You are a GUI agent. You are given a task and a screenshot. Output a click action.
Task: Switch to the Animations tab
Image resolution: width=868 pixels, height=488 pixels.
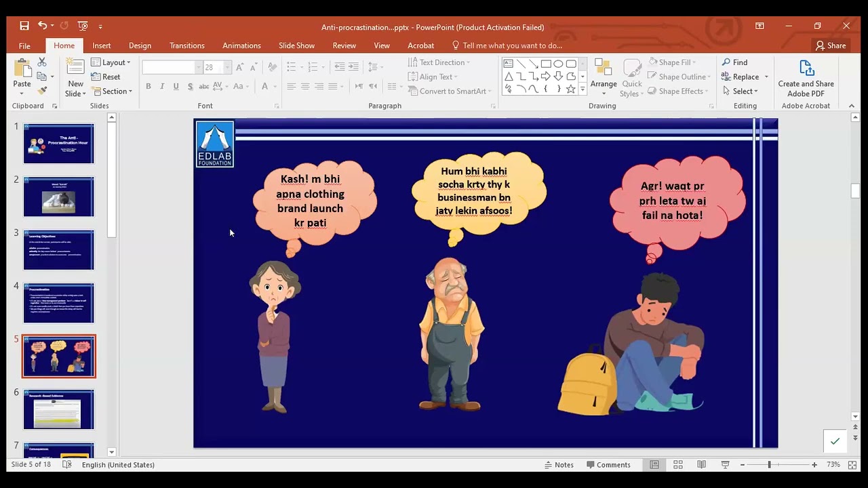241,45
